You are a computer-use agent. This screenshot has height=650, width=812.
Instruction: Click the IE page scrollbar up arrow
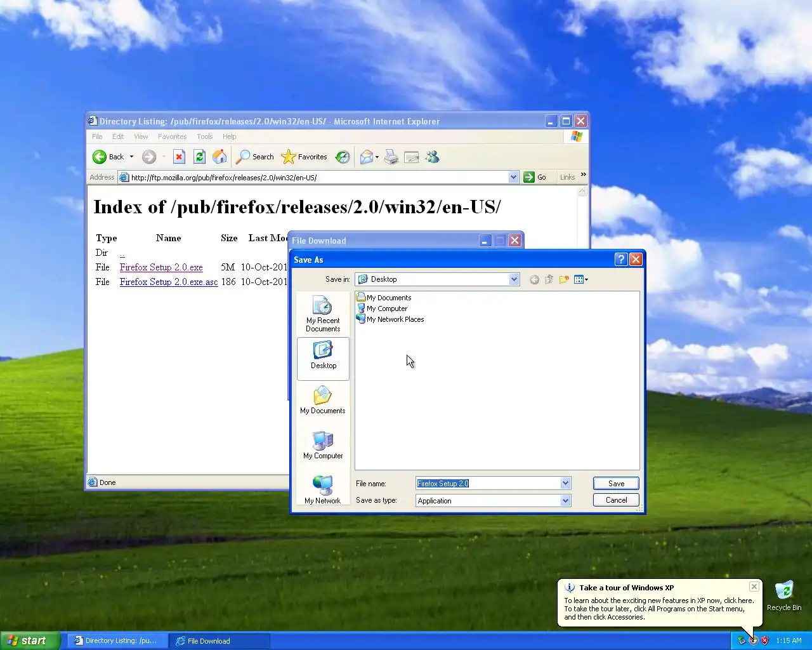pyautogui.click(x=582, y=191)
